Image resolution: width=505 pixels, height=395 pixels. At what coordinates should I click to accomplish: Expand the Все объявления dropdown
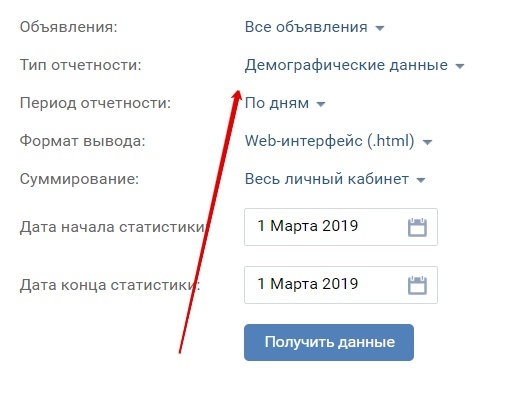click(315, 27)
